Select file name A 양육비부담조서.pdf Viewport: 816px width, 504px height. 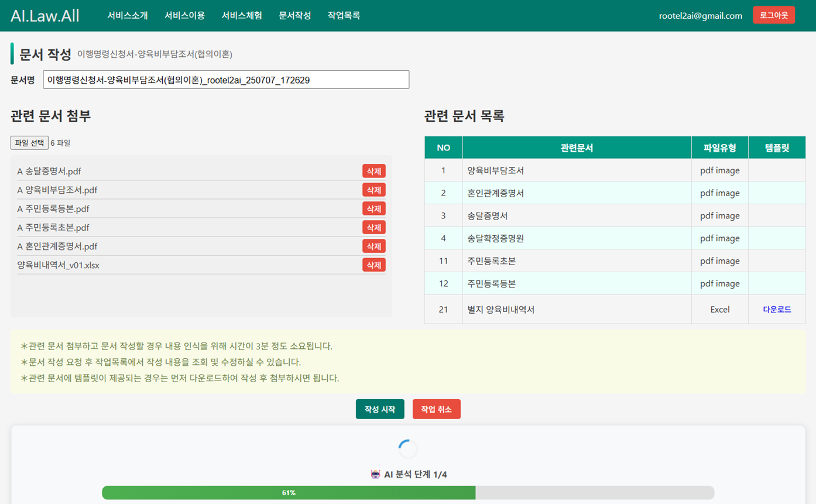point(57,190)
